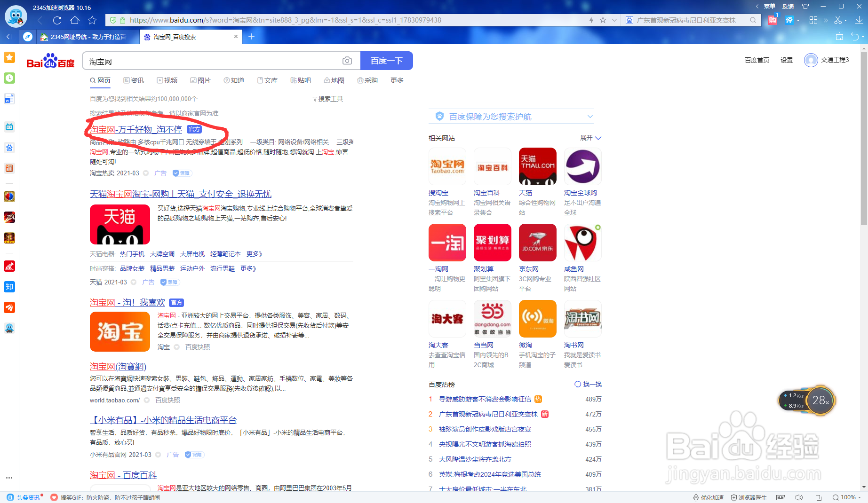Click the Baidu logo

tap(50, 61)
